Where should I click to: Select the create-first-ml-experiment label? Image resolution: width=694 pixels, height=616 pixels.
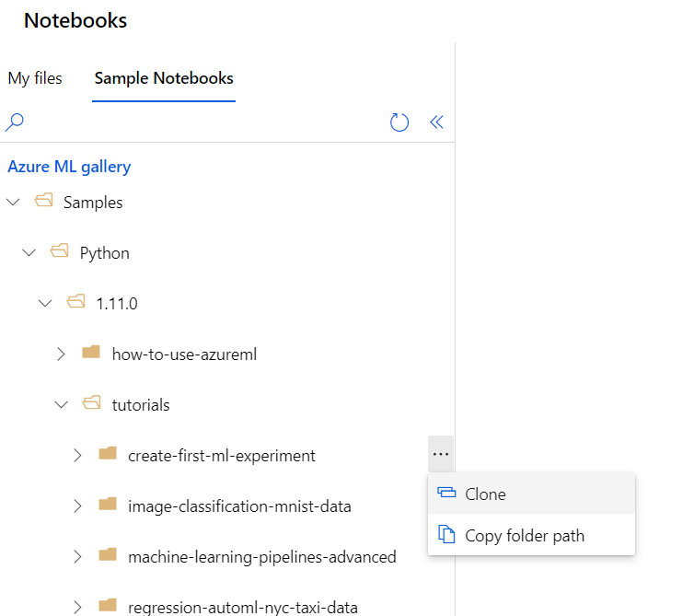[222, 456]
